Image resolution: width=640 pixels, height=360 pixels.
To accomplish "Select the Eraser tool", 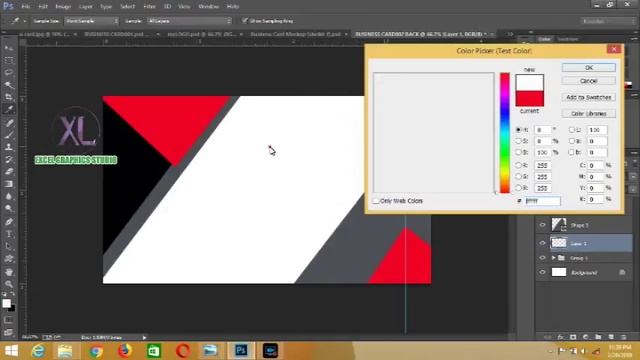I will pos(9,171).
